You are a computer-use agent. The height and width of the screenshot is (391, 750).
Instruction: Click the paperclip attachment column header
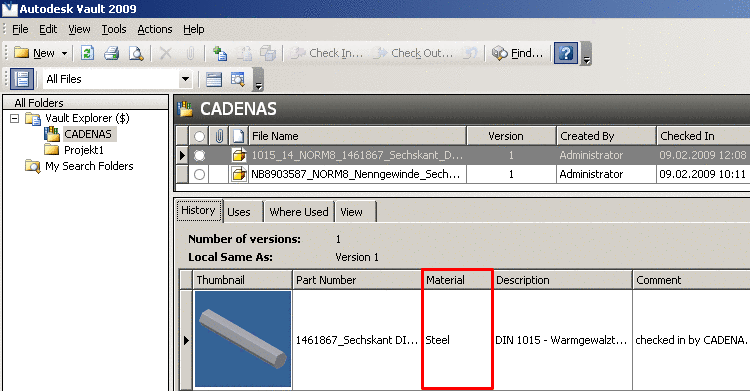pyautogui.click(x=219, y=136)
